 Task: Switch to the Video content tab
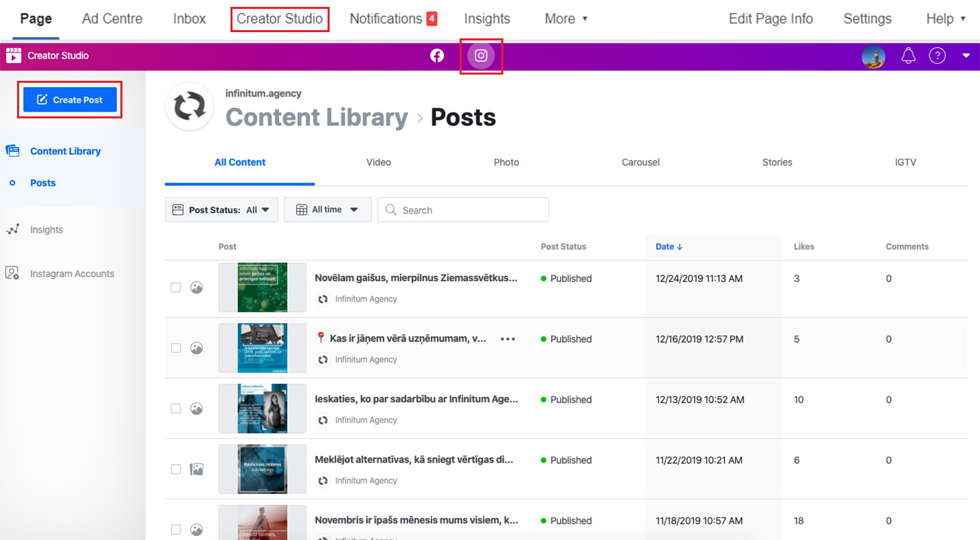pyautogui.click(x=378, y=162)
